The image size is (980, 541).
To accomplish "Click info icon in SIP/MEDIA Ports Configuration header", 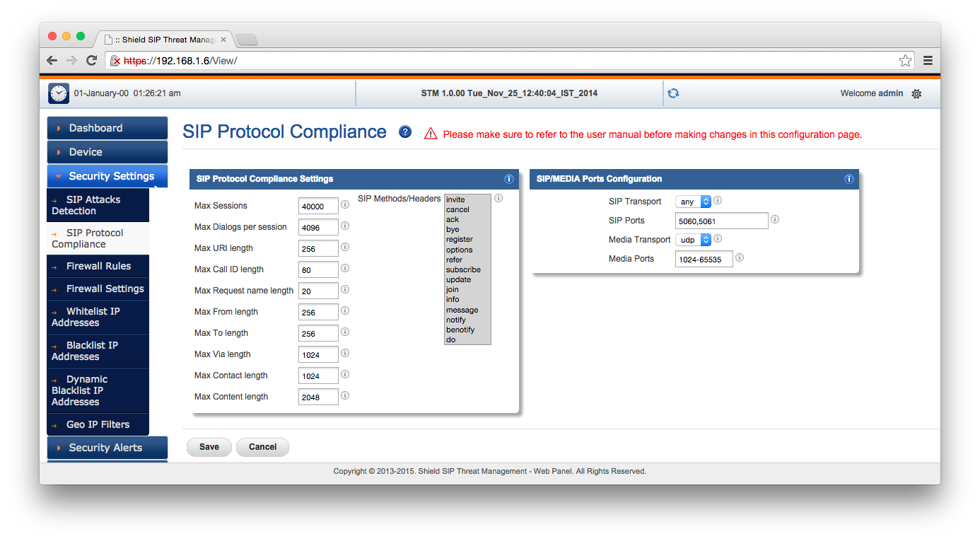I will click(x=849, y=179).
